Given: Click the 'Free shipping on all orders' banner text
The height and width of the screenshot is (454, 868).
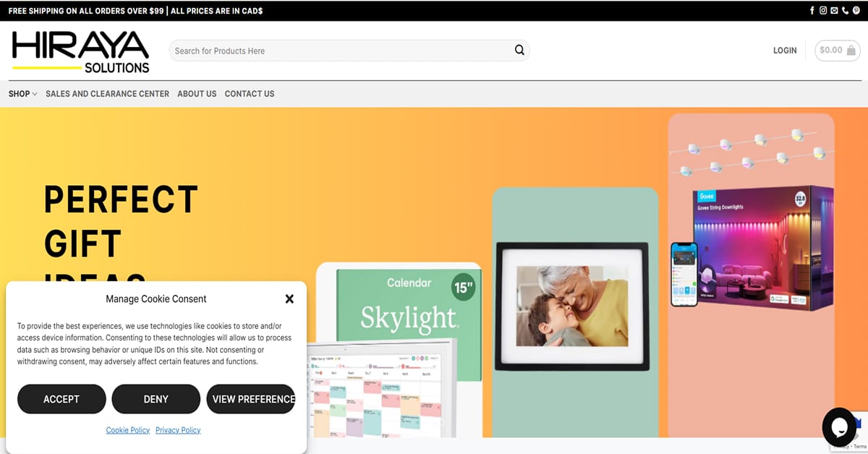Looking at the screenshot, I should pyautogui.click(x=136, y=11).
